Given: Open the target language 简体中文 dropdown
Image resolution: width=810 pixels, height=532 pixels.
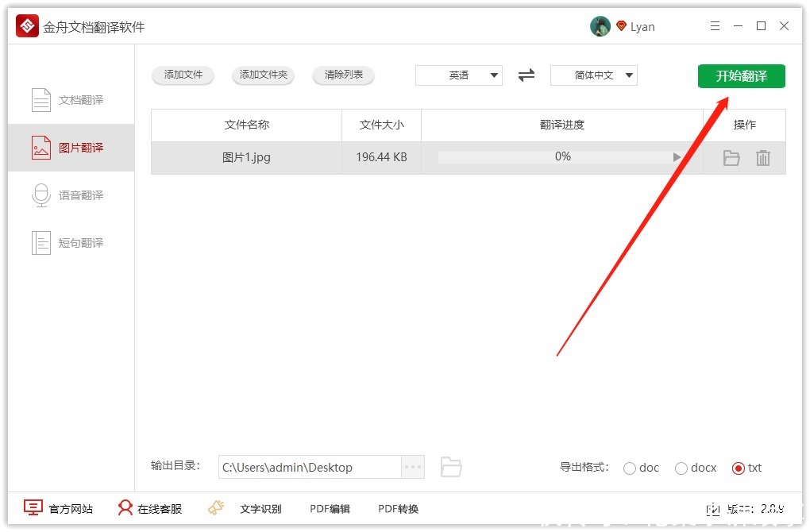Looking at the screenshot, I should pos(593,75).
